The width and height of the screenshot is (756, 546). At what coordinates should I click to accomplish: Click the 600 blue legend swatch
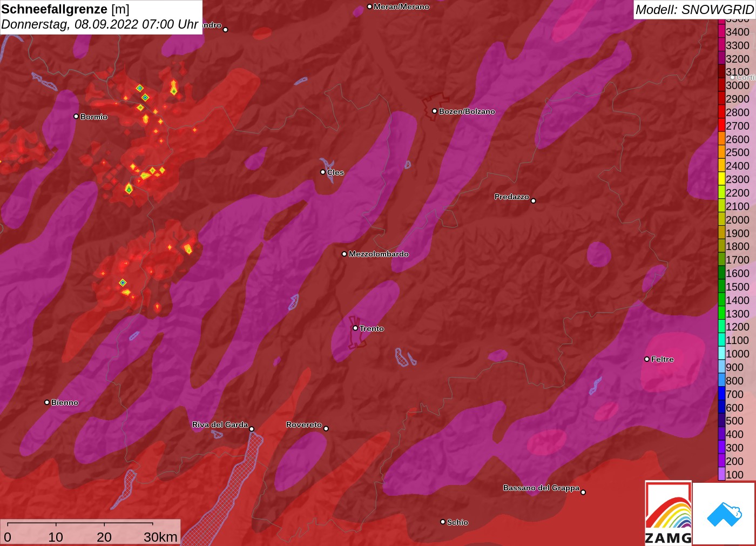tap(721, 407)
